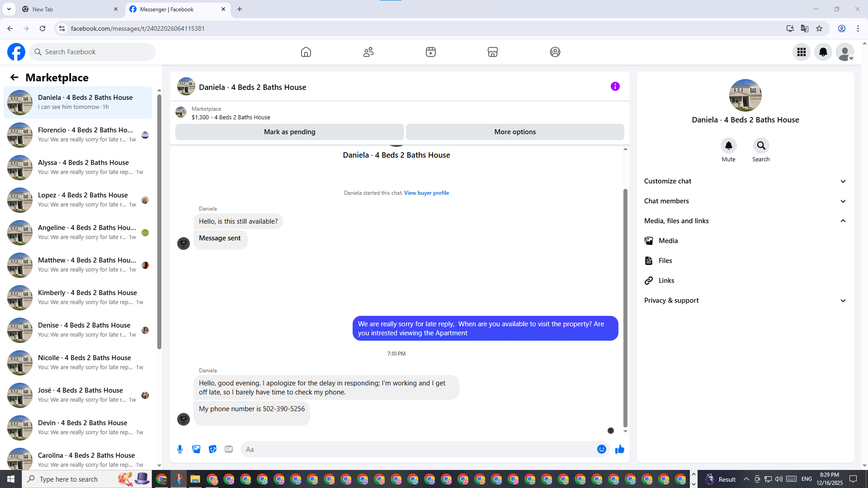
Task: Open Chrome tab search dropdown
Action: click(9, 9)
